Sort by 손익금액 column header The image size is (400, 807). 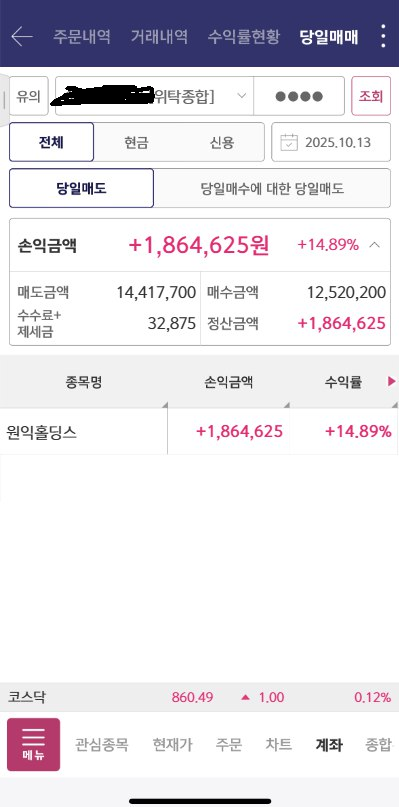coord(229,382)
